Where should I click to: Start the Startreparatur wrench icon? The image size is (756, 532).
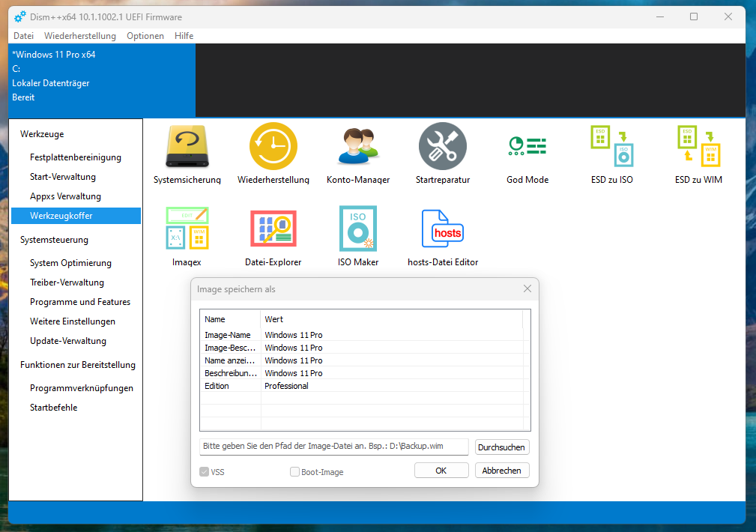coord(443,146)
